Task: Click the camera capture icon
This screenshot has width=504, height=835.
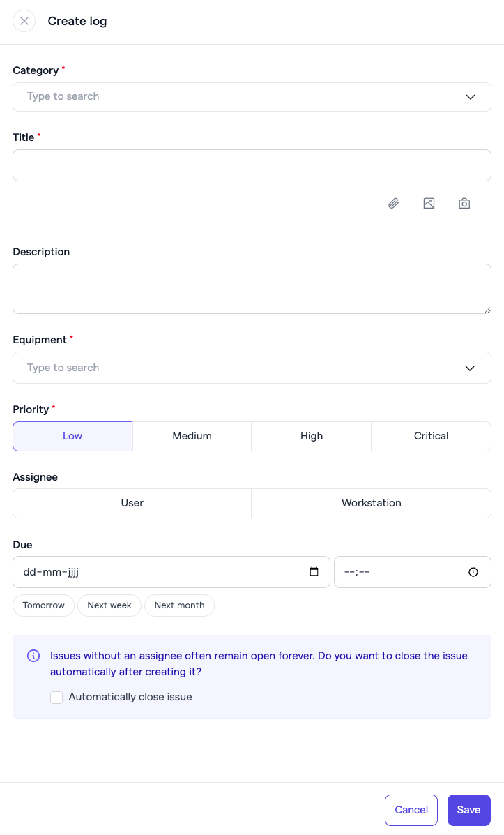Action: click(464, 204)
